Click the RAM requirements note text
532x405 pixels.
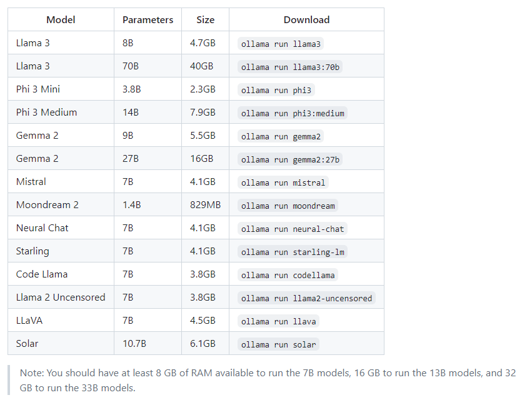(x=268, y=380)
